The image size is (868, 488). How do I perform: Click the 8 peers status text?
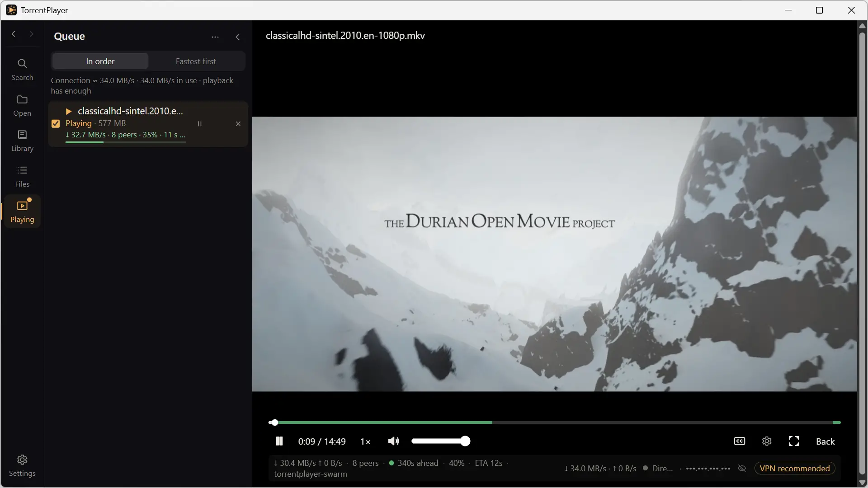[365, 463]
